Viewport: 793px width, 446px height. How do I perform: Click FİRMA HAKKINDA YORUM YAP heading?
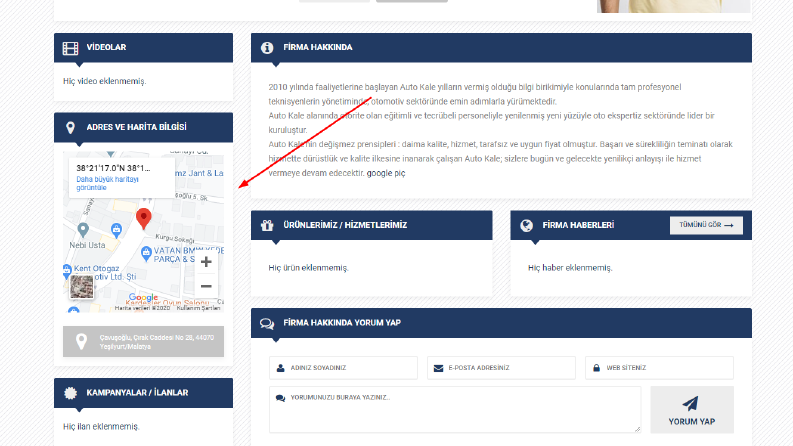tap(342, 323)
